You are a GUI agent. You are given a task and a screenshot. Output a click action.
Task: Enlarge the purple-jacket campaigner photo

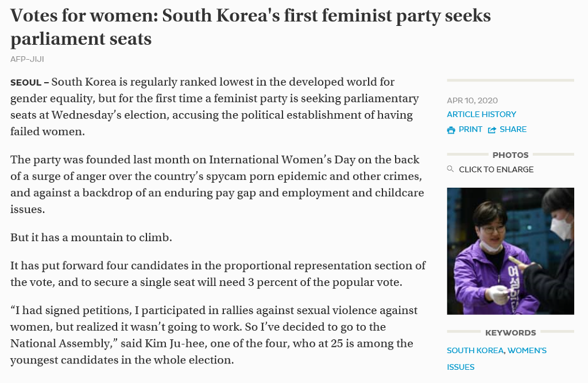[x=510, y=251]
